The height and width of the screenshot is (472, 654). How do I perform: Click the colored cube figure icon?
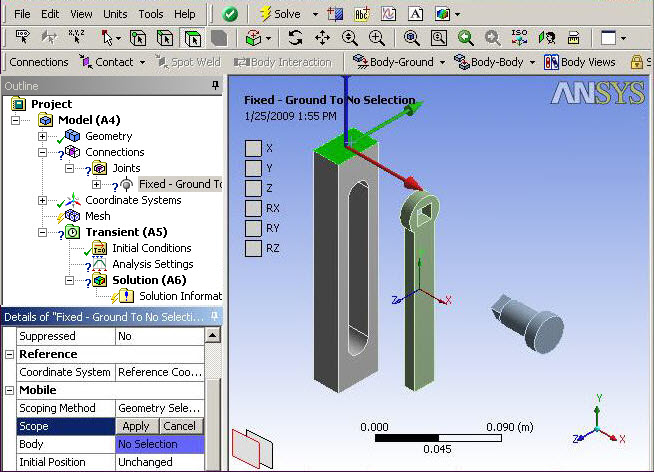tap(443, 15)
